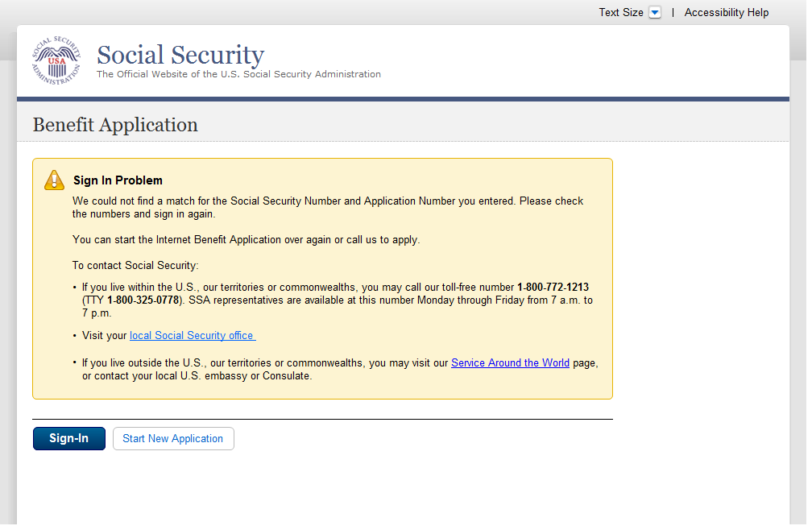Follow the local Social Security office link
The image size is (812, 530).
pyautogui.click(x=192, y=336)
